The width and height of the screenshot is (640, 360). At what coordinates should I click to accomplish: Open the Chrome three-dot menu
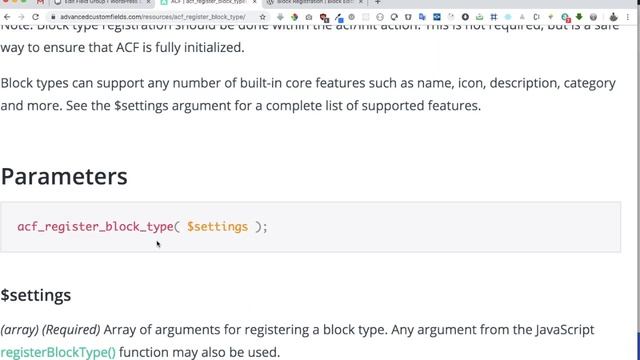click(x=628, y=17)
